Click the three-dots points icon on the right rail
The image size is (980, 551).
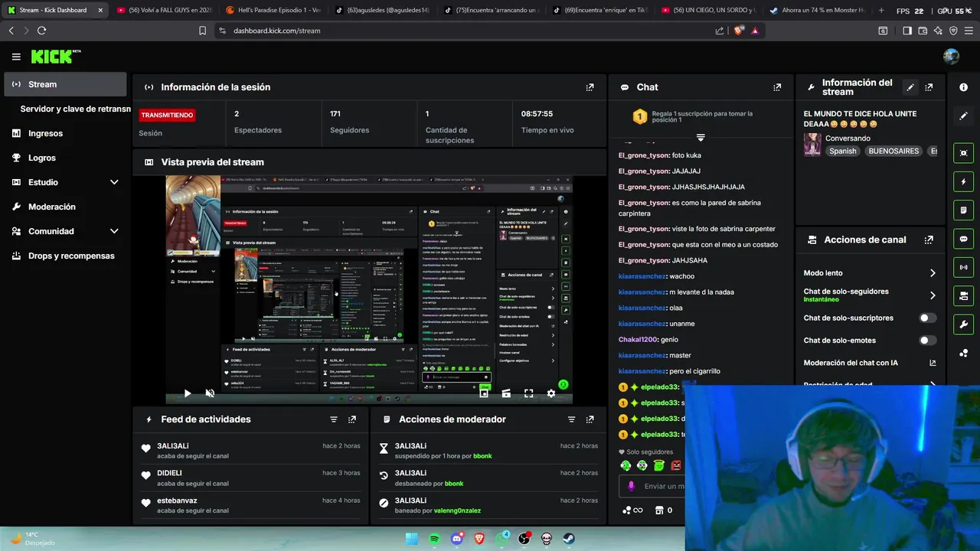tap(963, 353)
